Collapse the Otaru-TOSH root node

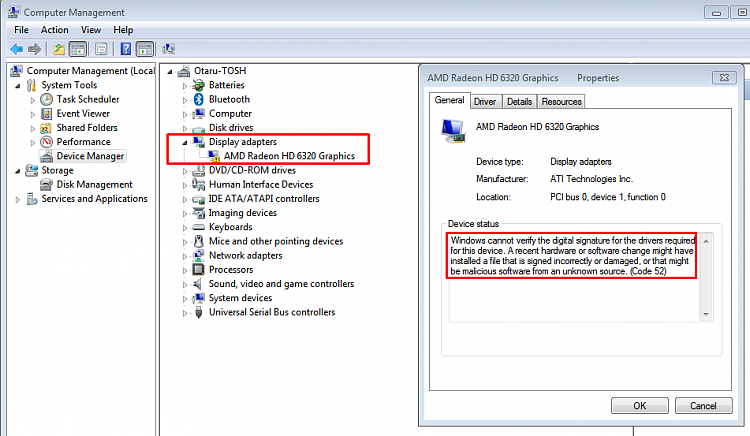pos(170,72)
